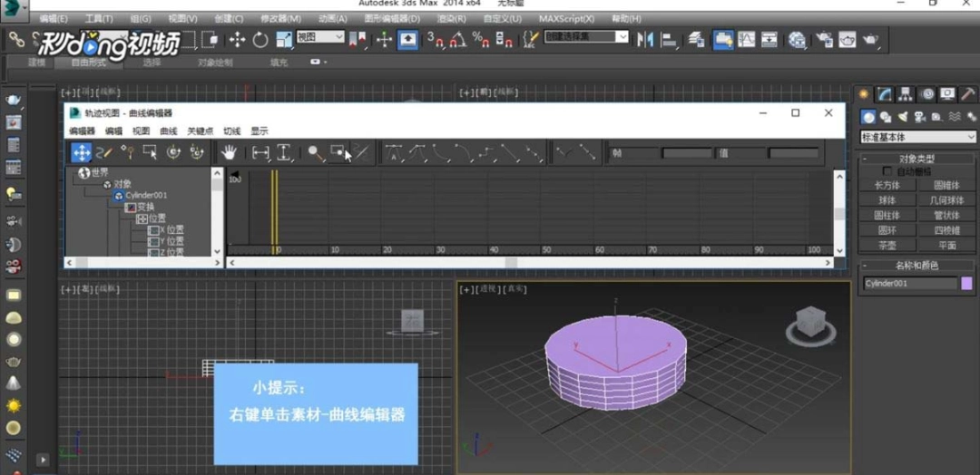Open the Hierarchy panel tab icon

tap(905, 94)
